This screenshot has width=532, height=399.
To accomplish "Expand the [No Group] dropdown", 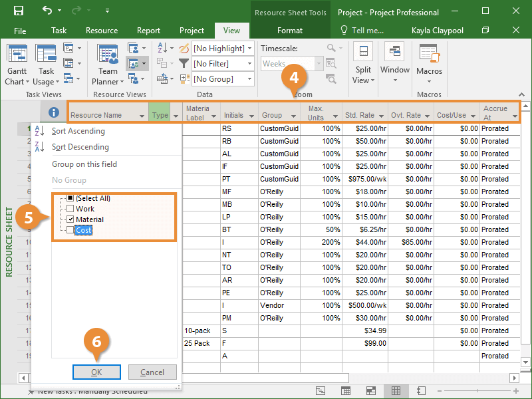I will (249, 78).
